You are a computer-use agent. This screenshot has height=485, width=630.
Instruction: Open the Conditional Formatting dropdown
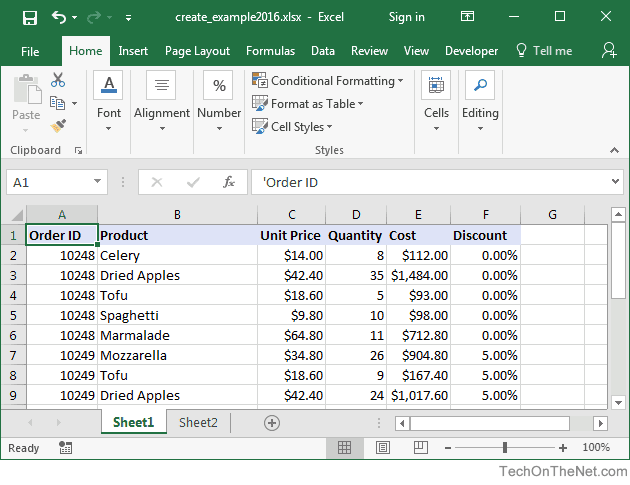327,81
